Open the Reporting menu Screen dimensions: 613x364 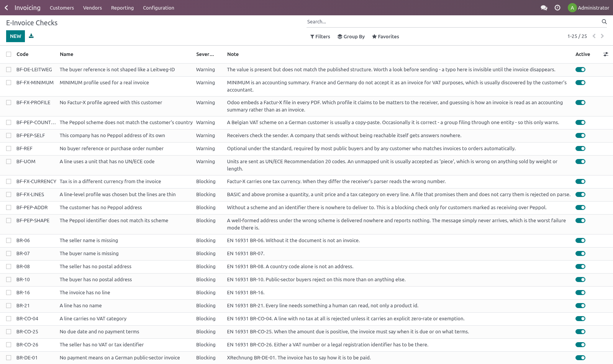tap(122, 8)
